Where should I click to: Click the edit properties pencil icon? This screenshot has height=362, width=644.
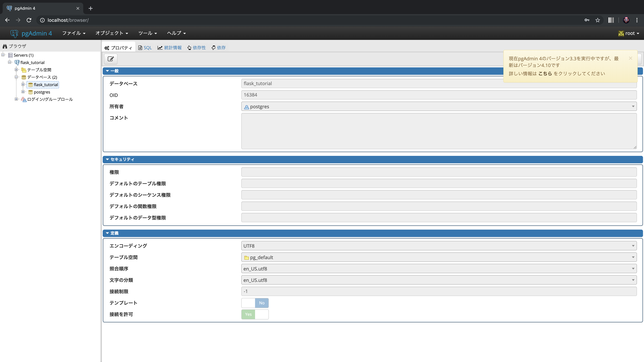point(111,59)
